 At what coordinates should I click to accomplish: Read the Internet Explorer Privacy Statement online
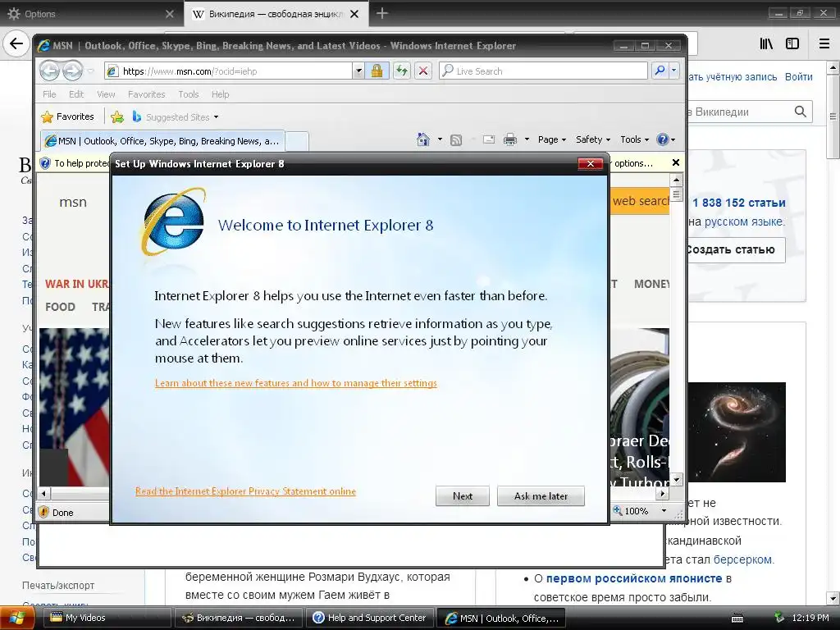tap(245, 491)
